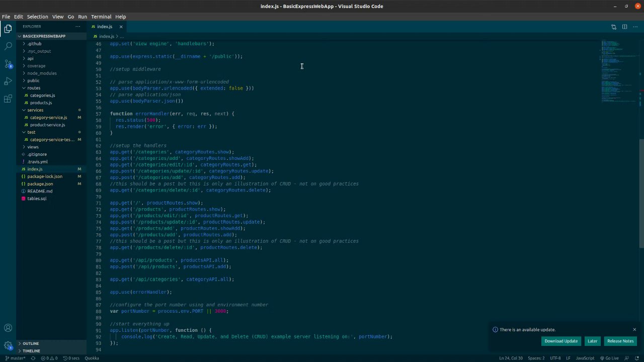Expand the coverage folder
This screenshot has width=644, height=362.
(36, 66)
